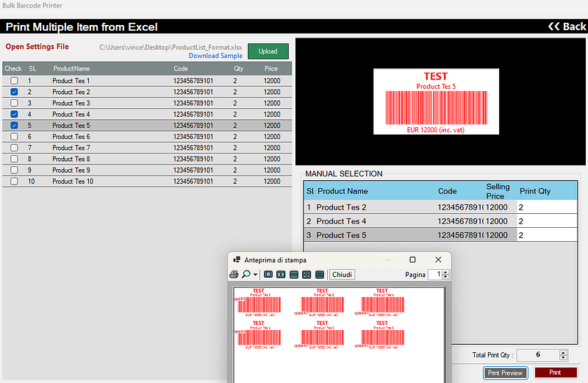Check the box for Product Tes 7

[14, 148]
